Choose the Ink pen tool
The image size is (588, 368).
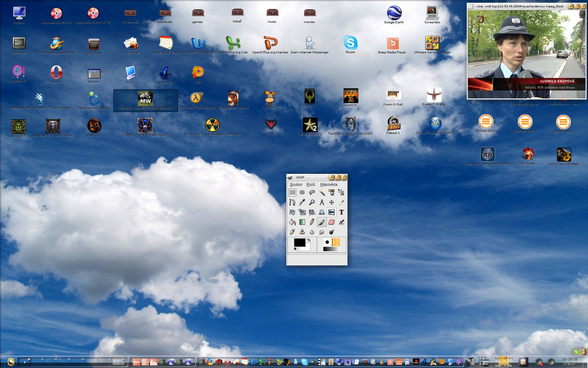292,232
